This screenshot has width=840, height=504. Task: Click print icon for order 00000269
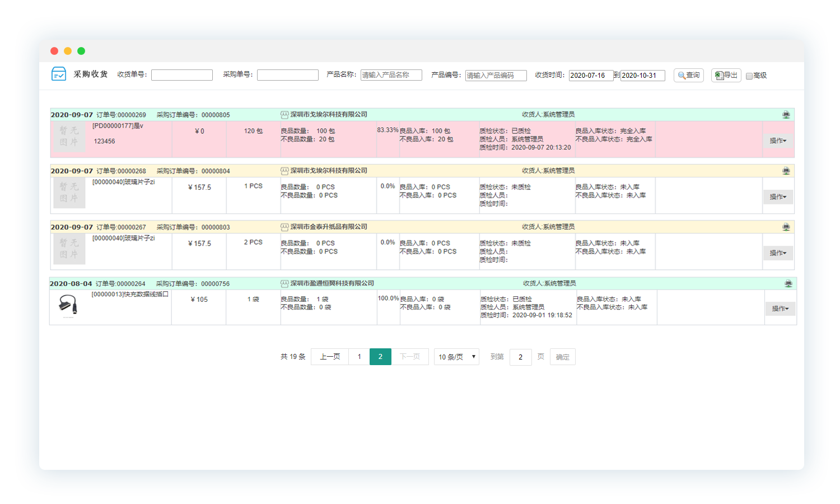pyautogui.click(x=786, y=115)
